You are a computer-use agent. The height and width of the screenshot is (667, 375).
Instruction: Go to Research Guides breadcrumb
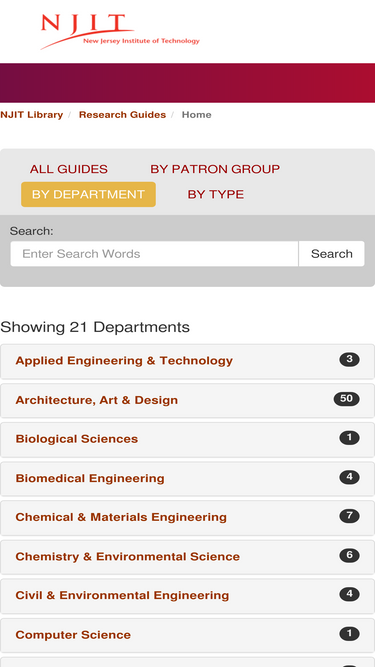click(122, 115)
